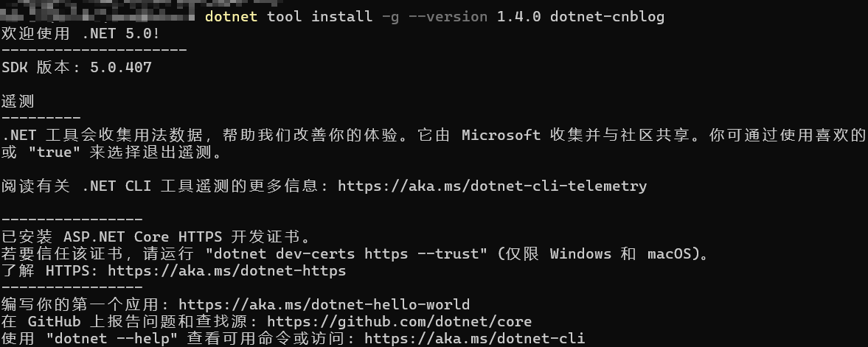This screenshot has height=347, width=868.
Task: Open the dotnet-hello-world link
Action: 324,305
